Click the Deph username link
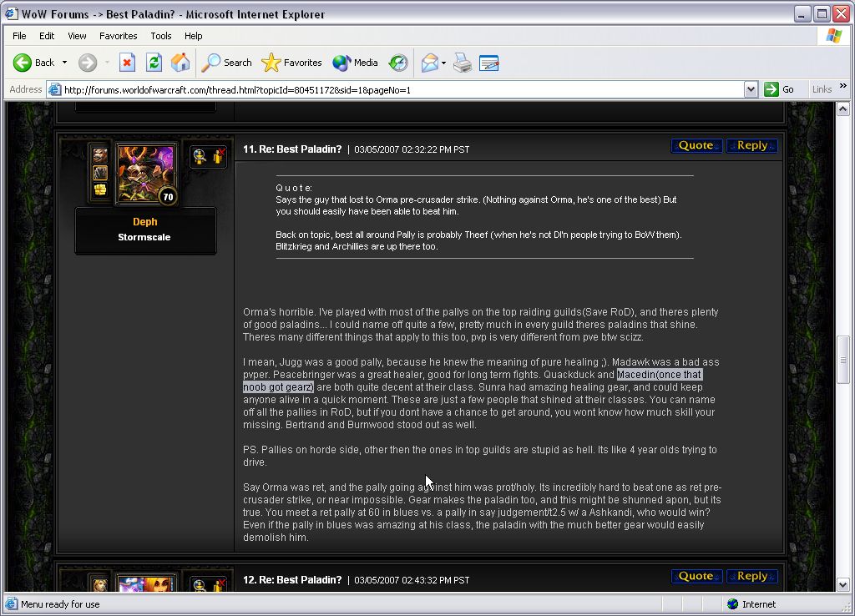The width and height of the screenshot is (855, 616). 145,222
